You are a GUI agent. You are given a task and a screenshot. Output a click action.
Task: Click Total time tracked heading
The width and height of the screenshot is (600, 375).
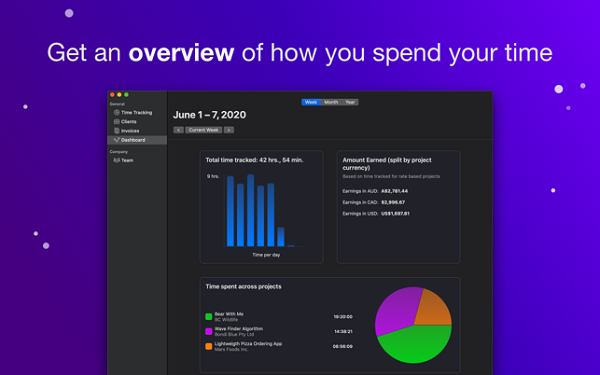tap(254, 160)
